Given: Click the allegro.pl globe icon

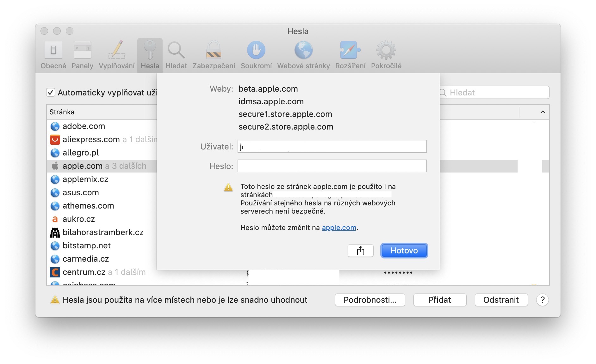Looking at the screenshot, I should click(55, 153).
